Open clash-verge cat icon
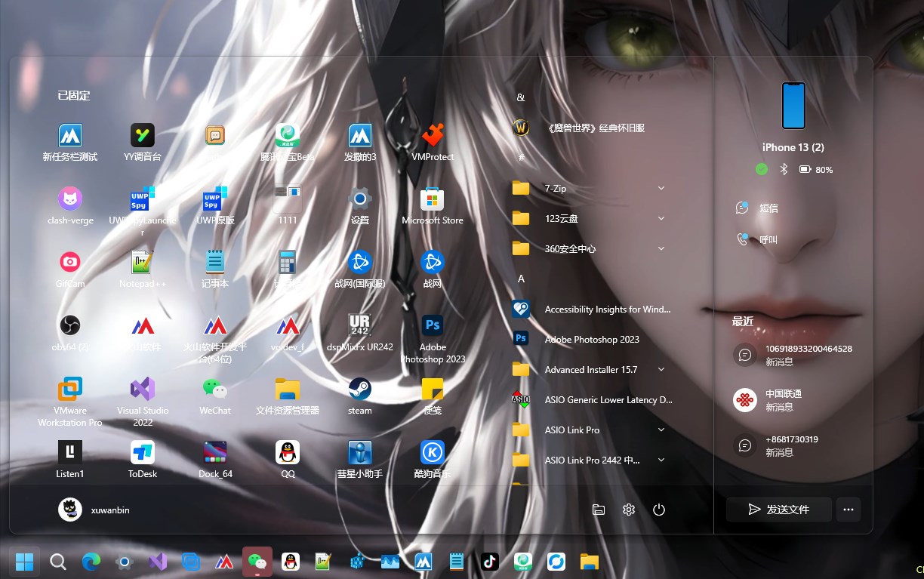The width and height of the screenshot is (924, 579). [70, 206]
